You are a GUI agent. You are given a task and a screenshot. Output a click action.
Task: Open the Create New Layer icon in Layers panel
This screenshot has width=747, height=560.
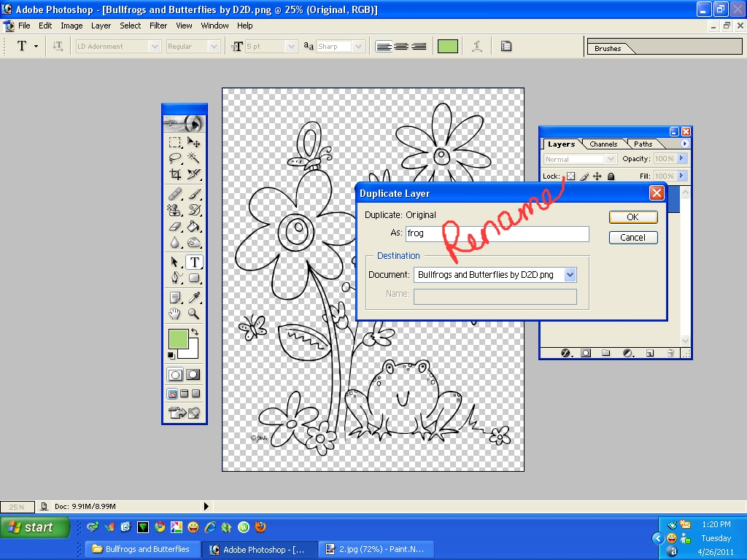(649, 352)
